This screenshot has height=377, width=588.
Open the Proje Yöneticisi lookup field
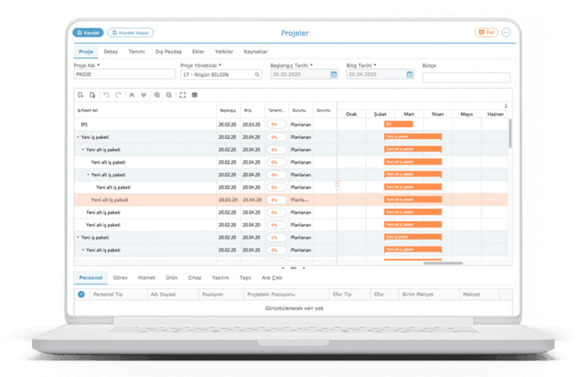point(256,75)
